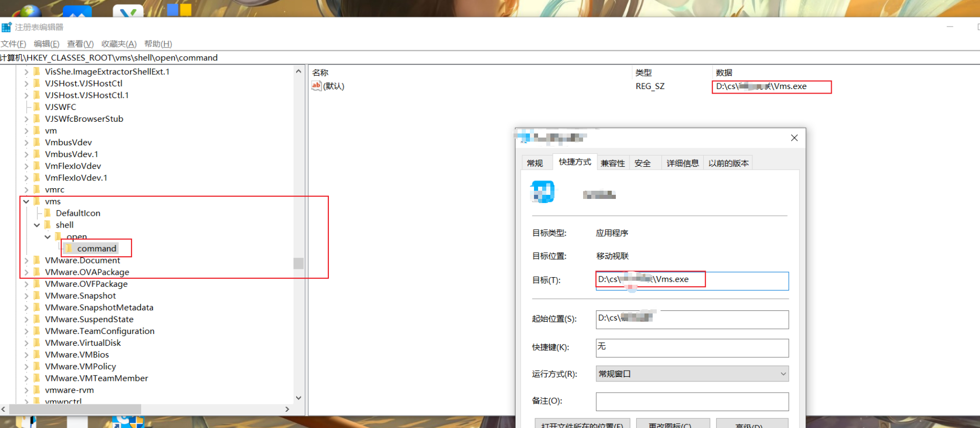Screen dimensions: 980x428
Task: Click the VMware.VMBios folder icon
Action: [37, 354]
